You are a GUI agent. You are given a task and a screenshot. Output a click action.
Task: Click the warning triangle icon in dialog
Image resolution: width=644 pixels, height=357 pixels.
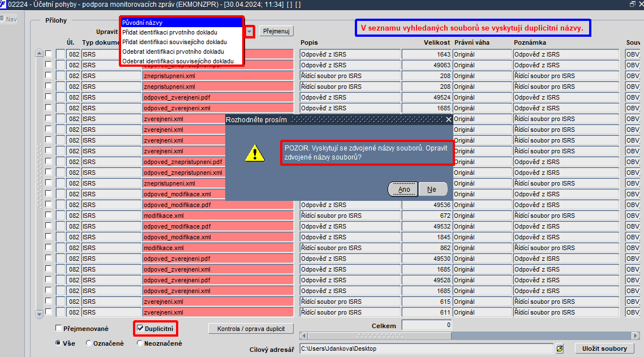[255, 153]
